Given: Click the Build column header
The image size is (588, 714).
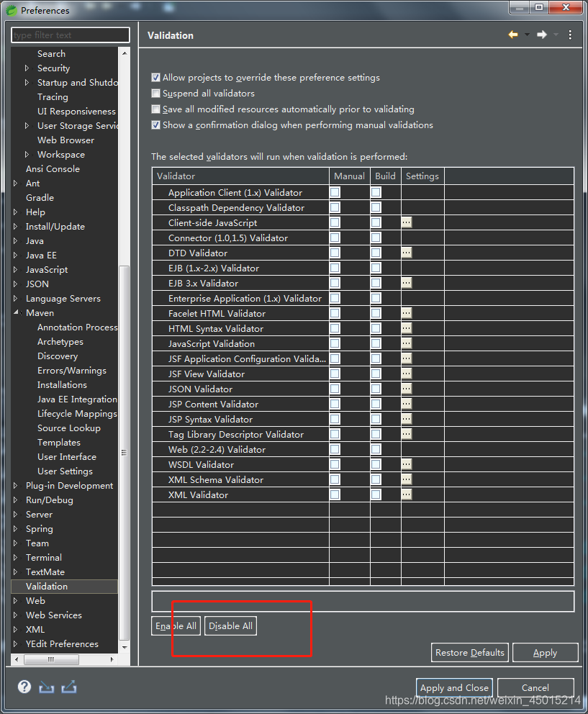Looking at the screenshot, I should [x=385, y=176].
